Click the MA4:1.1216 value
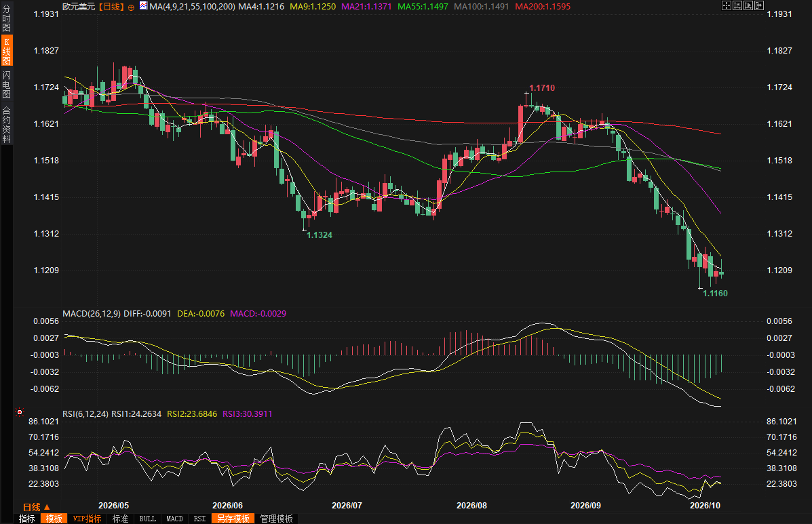Image resolution: width=812 pixels, height=524 pixels. (x=261, y=7)
